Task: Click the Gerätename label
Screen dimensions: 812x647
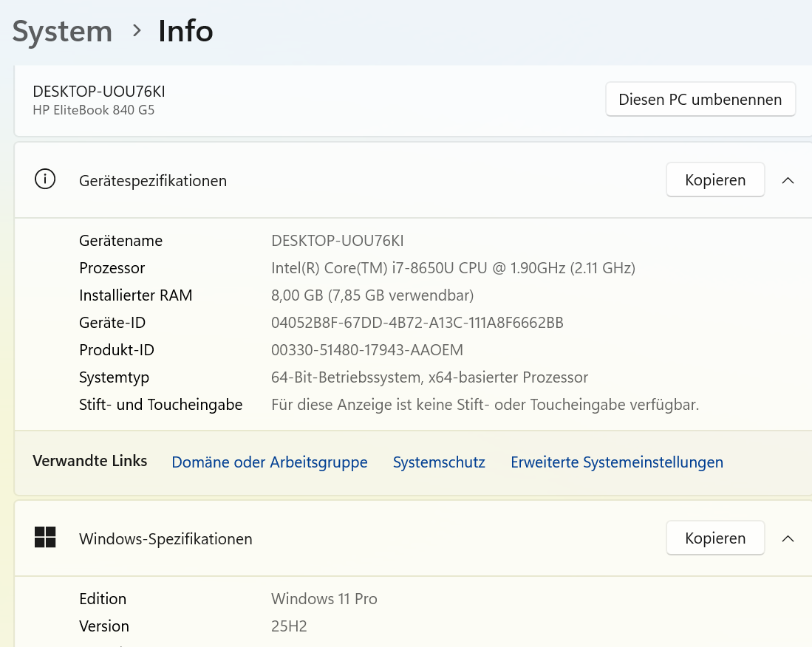Action: point(120,241)
